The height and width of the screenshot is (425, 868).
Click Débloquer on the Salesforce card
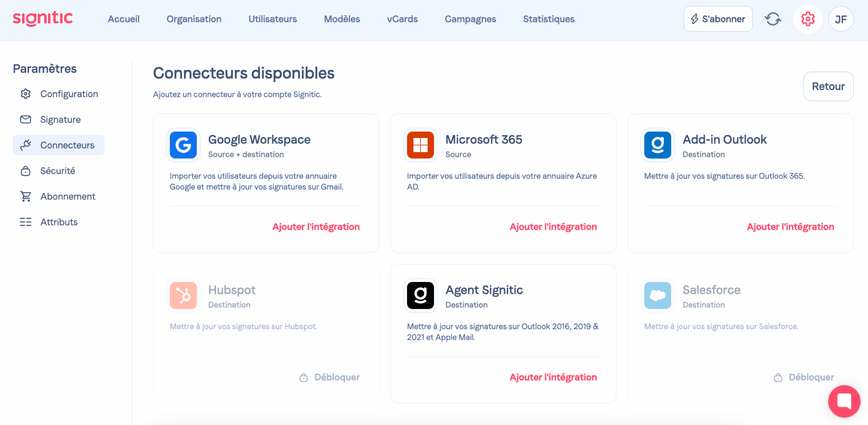(804, 377)
